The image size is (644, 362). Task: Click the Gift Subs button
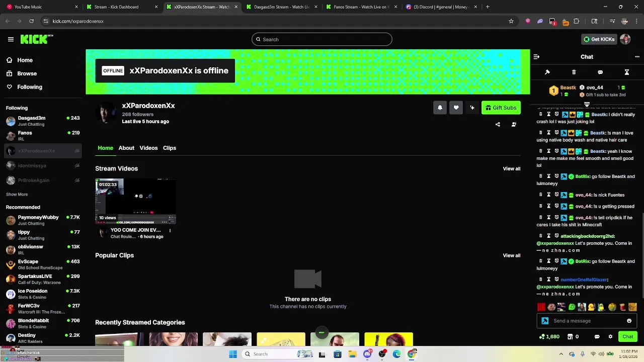[x=501, y=108]
